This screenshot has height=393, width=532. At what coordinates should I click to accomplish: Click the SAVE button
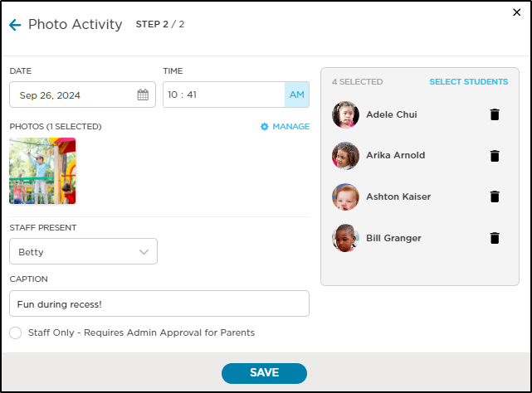(x=264, y=373)
